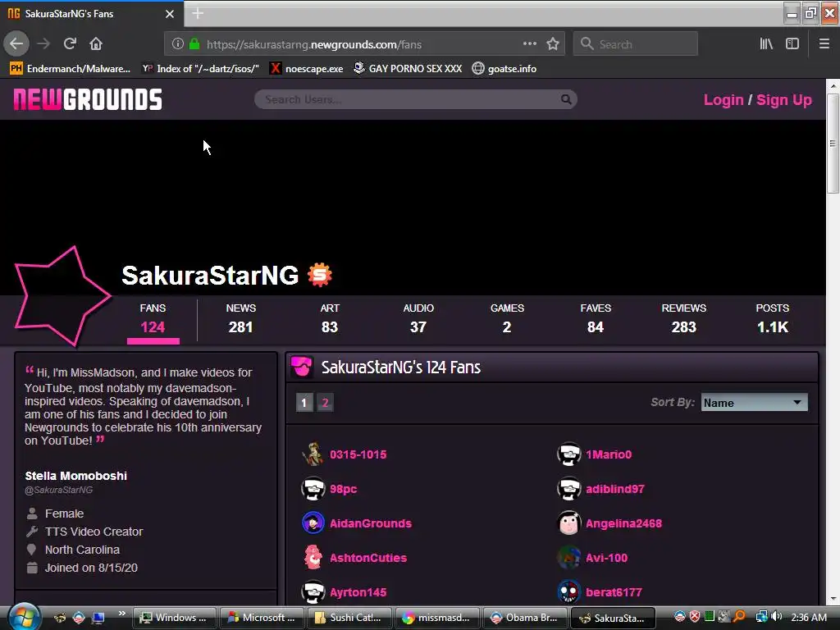Click the volume icon in system tray
840x630 pixels.
[778, 617]
